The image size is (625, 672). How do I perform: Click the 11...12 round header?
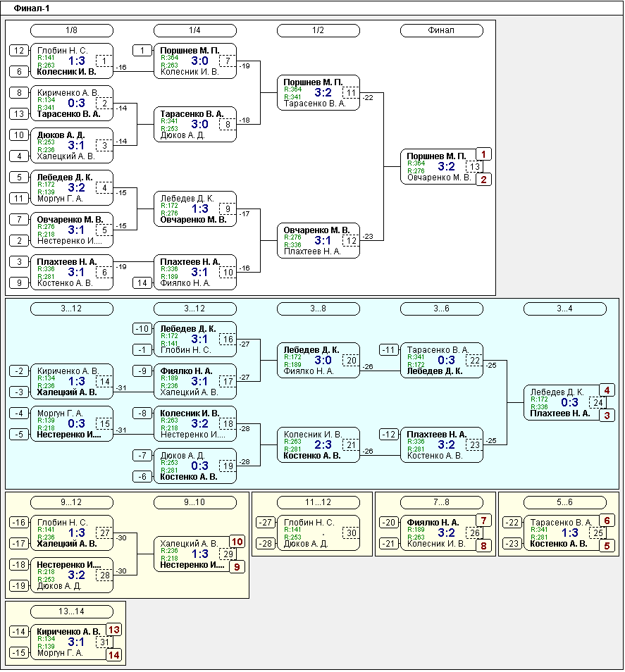(x=318, y=502)
